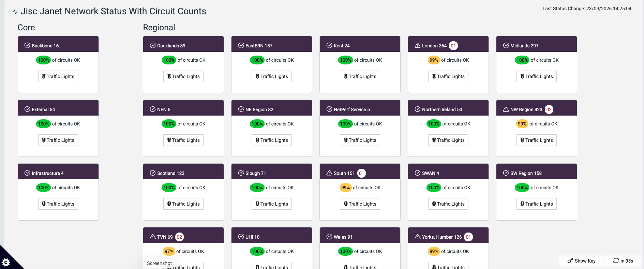Click Scotland OK checkmark icon
The width and height of the screenshot is (644, 269).
point(153,173)
